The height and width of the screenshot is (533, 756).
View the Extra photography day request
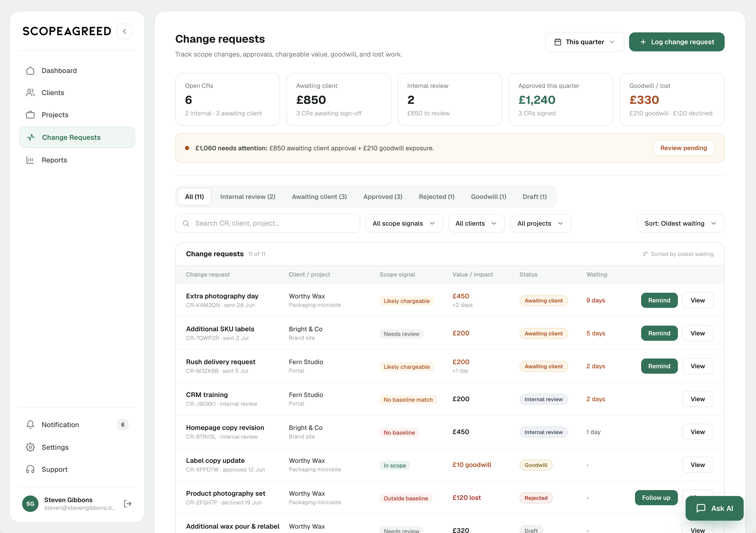click(x=697, y=300)
